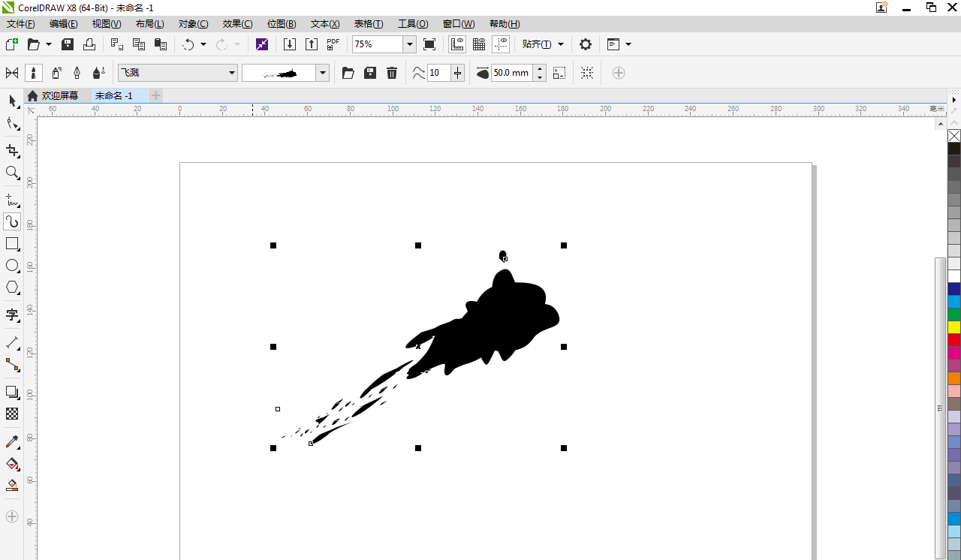
Task: Click the Export to PDF icon
Action: (333, 44)
